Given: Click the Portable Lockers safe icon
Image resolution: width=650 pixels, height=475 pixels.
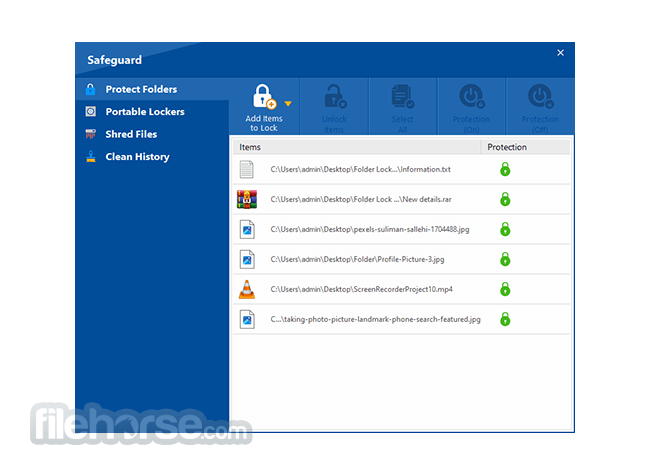Looking at the screenshot, I should [x=90, y=111].
